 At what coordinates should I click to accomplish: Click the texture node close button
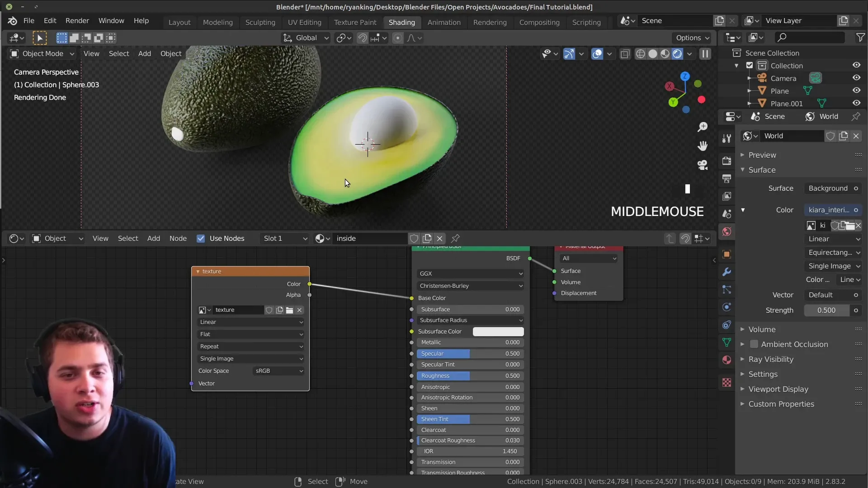pyautogui.click(x=299, y=310)
